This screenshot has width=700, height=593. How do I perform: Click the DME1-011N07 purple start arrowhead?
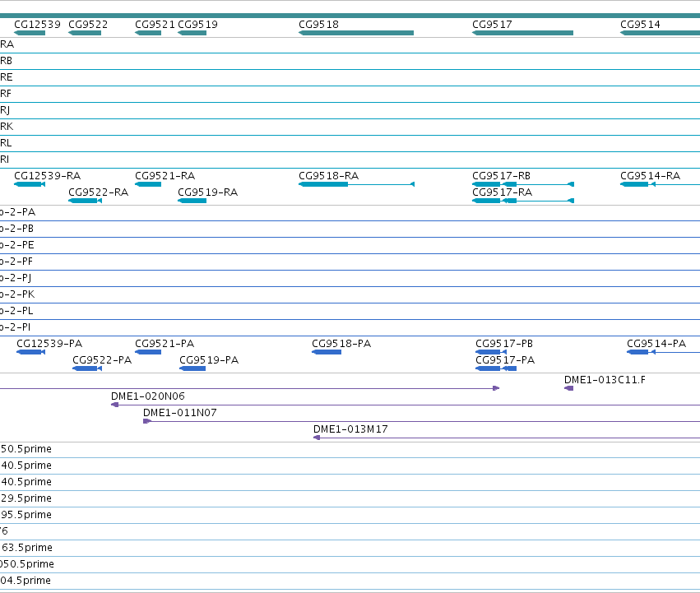(x=147, y=422)
